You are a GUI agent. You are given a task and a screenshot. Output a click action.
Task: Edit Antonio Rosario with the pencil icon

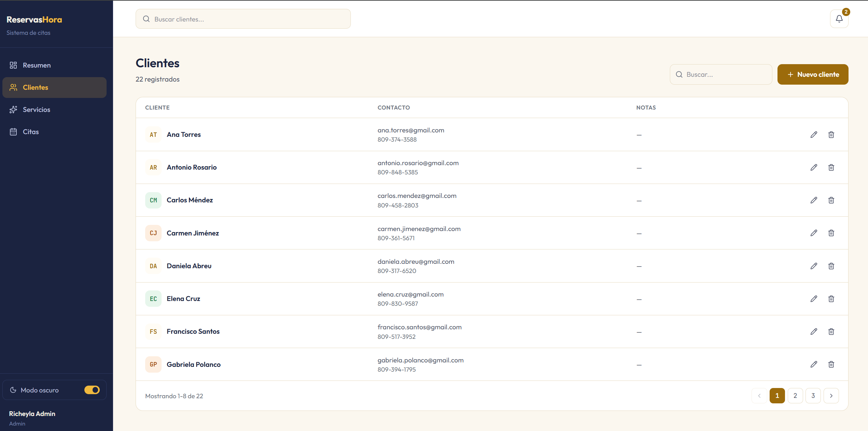click(x=814, y=167)
